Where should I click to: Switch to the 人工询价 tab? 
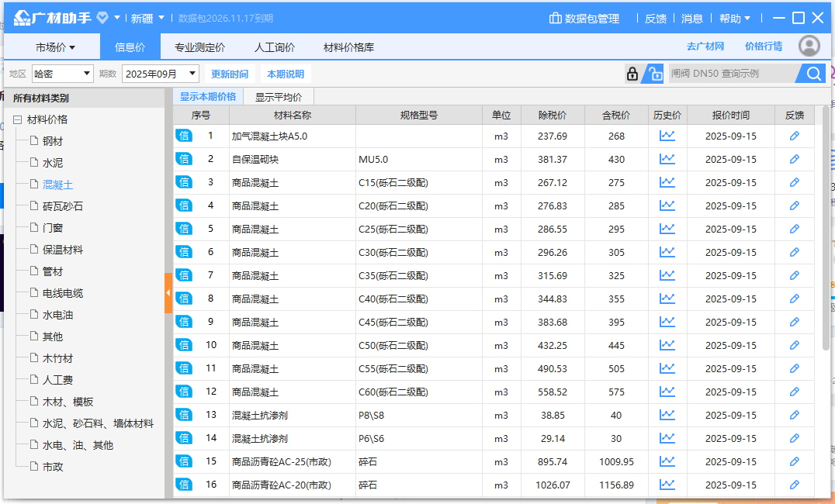click(274, 47)
